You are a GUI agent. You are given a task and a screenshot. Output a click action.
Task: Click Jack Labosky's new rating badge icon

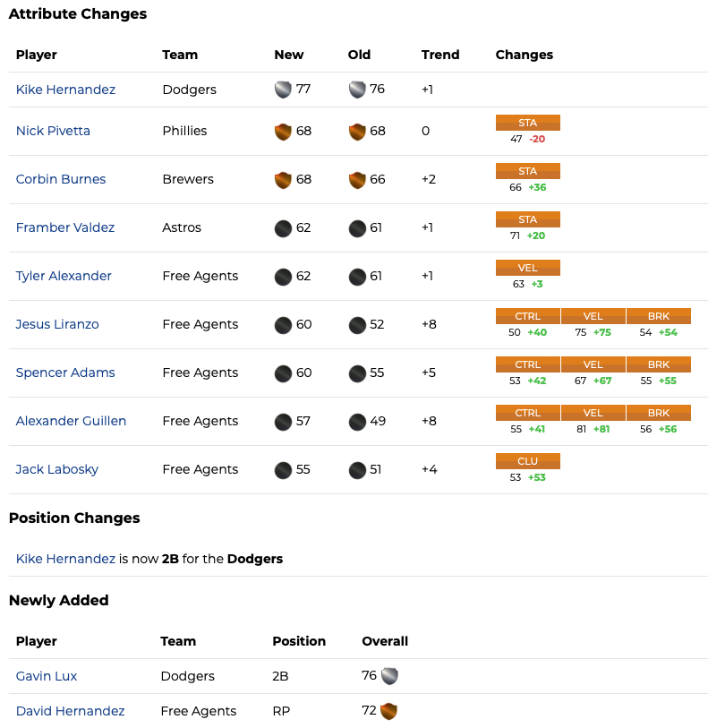tap(283, 469)
